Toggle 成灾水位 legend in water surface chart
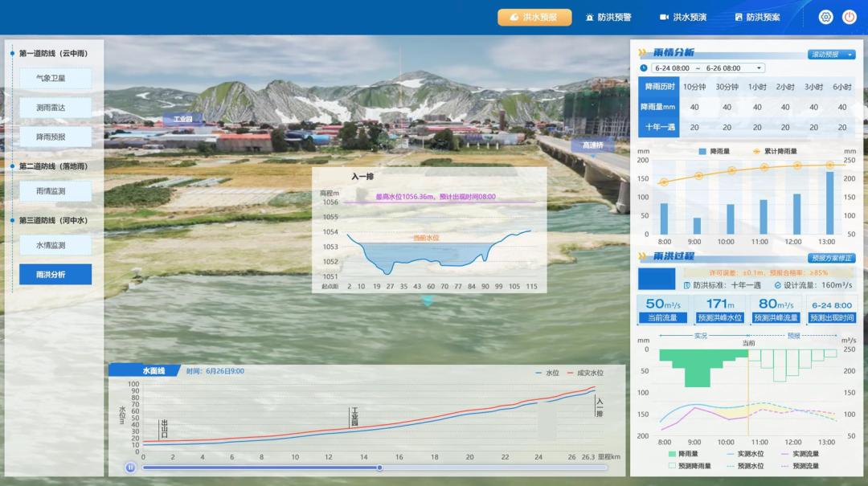 click(583, 373)
